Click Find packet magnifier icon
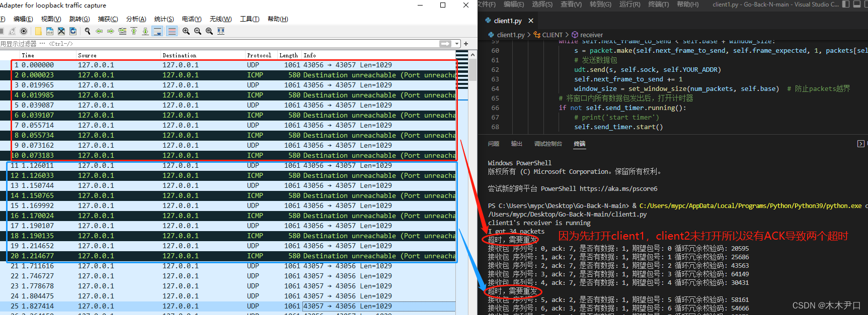This screenshot has width=868, height=315. [88, 31]
